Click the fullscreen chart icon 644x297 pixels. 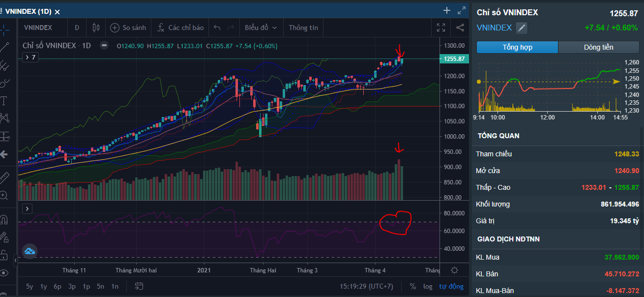click(x=441, y=28)
